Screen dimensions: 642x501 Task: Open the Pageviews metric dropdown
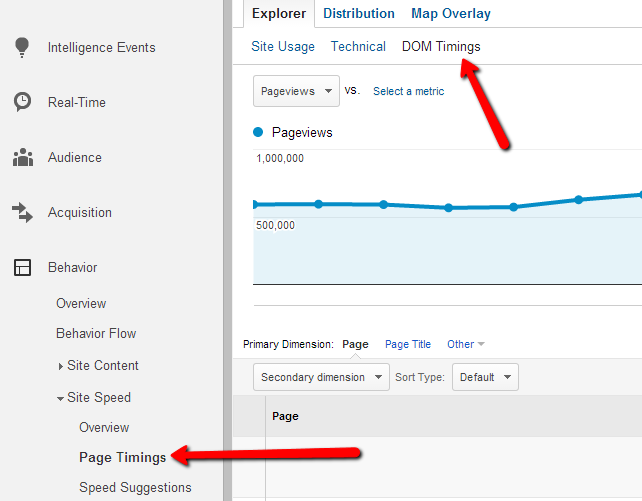point(296,91)
